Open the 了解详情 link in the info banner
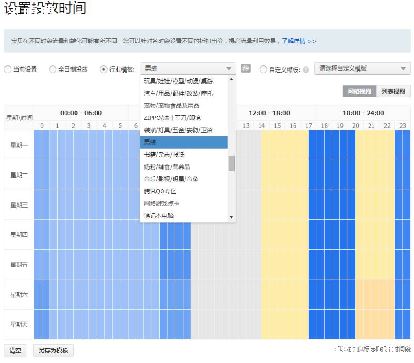The image size is (414, 363). (x=293, y=41)
